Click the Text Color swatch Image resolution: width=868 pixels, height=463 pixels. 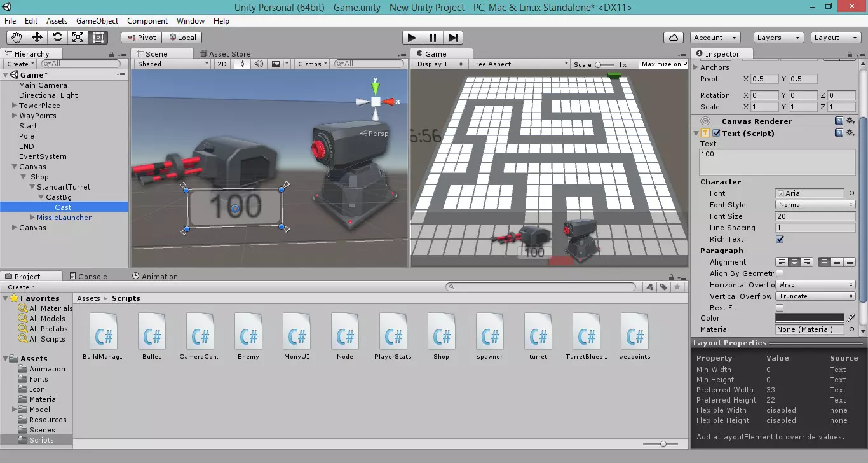[x=809, y=318]
